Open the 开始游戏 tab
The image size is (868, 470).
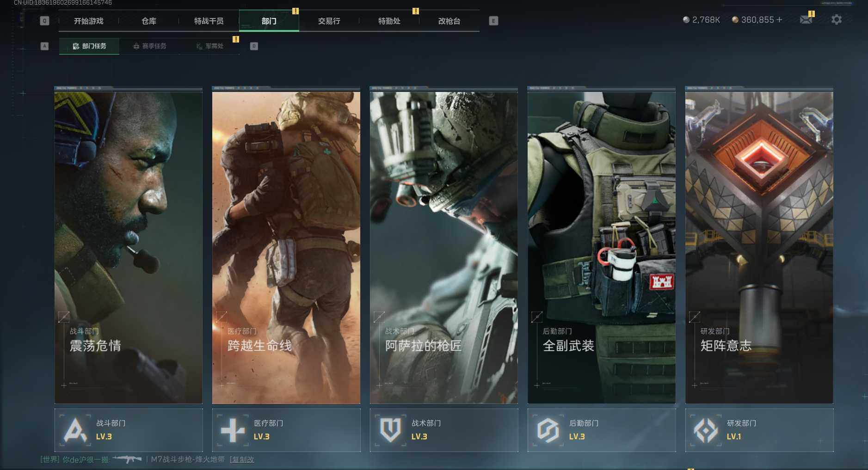pyautogui.click(x=89, y=21)
